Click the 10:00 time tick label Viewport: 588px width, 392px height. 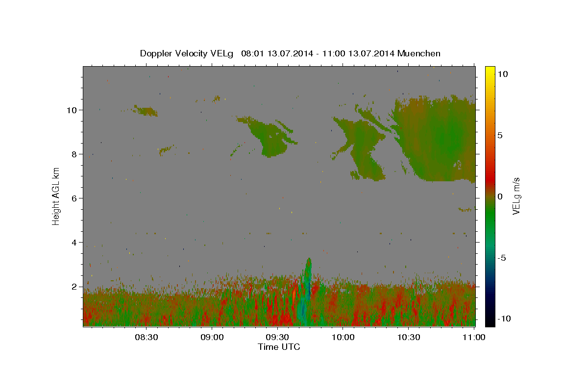343,337
